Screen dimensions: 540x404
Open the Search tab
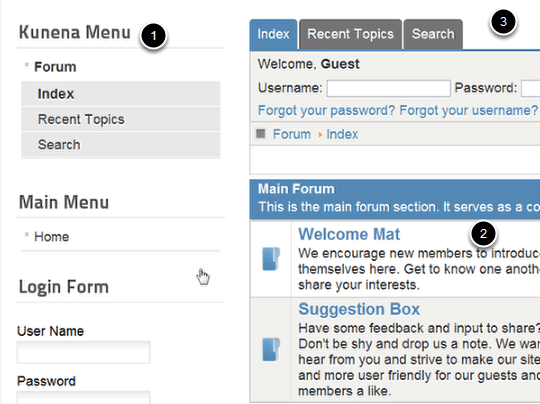(433, 34)
